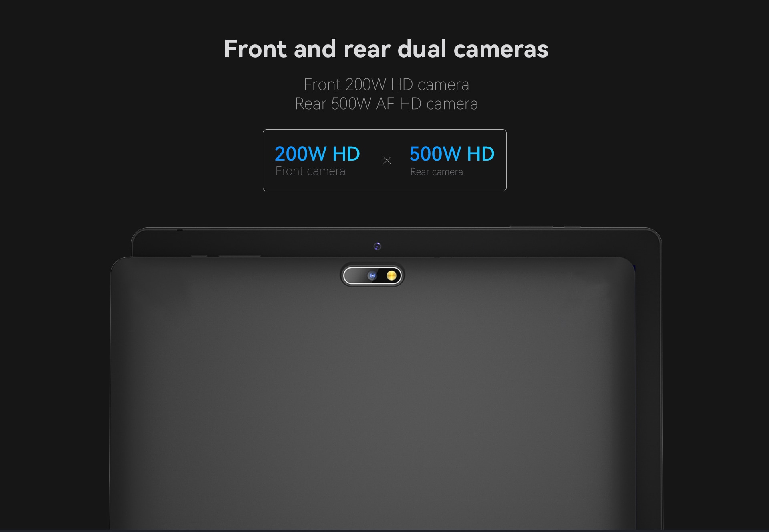Click the tablet's matte back cover
Screen dimensions: 769x532
[372, 400]
